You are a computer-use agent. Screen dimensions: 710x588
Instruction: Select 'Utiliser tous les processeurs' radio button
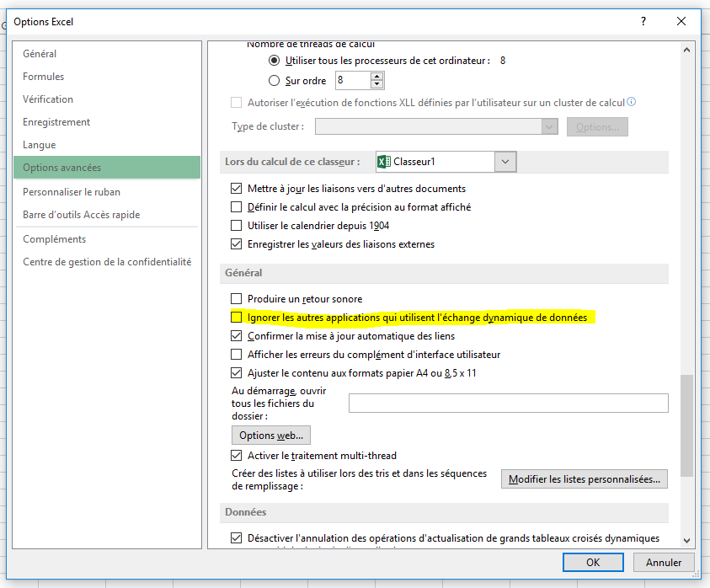[x=274, y=61]
